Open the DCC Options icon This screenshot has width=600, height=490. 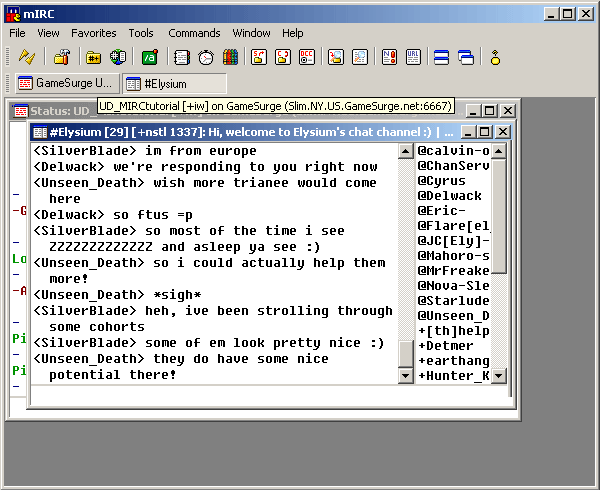click(x=307, y=57)
